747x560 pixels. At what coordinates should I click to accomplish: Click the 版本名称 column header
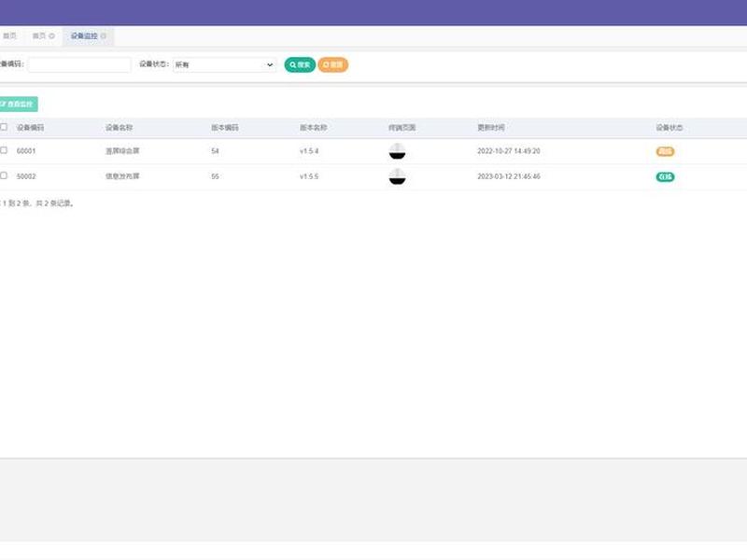pyautogui.click(x=314, y=128)
